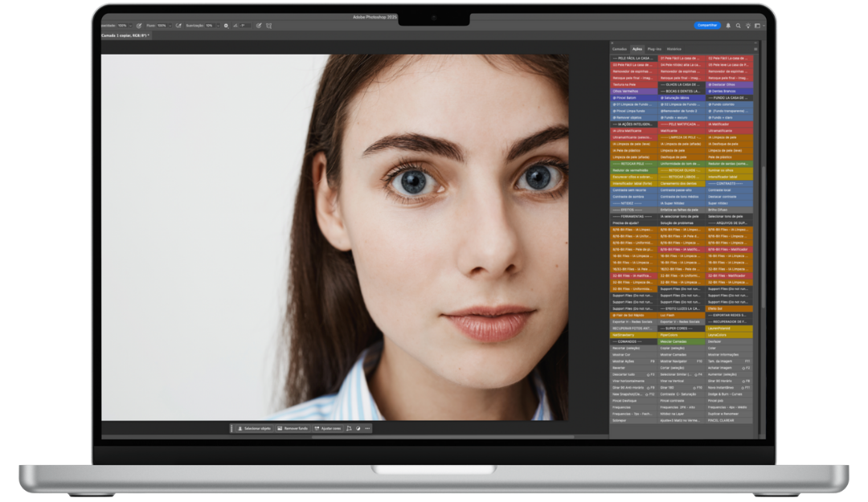Toggle pressure for opacity icon
Viewport: 868px width, 502px height.
(x=139, y=26)
